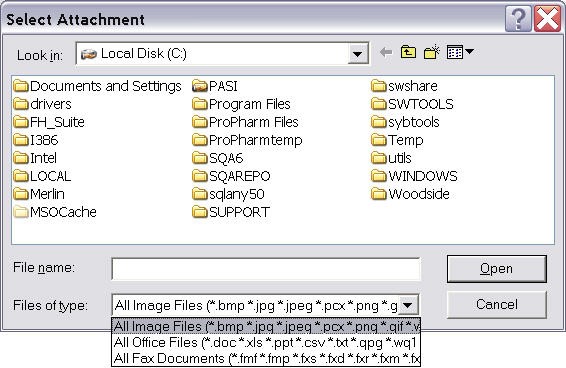The image size is (566, 368).
Task: Go back using the left arrow icon
Action: pyautogui.click(x=386, y=53)
